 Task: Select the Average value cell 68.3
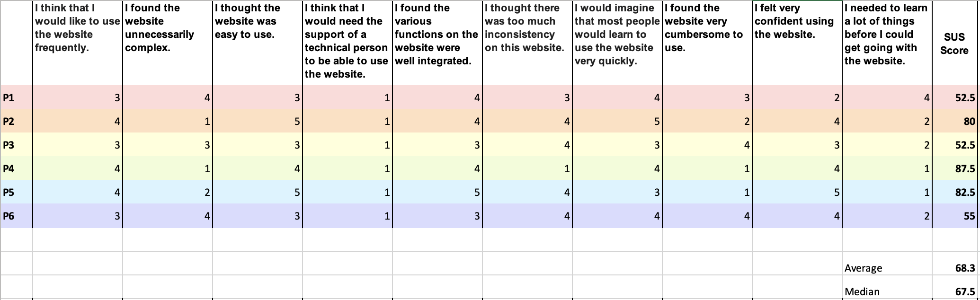click(955, 268)
